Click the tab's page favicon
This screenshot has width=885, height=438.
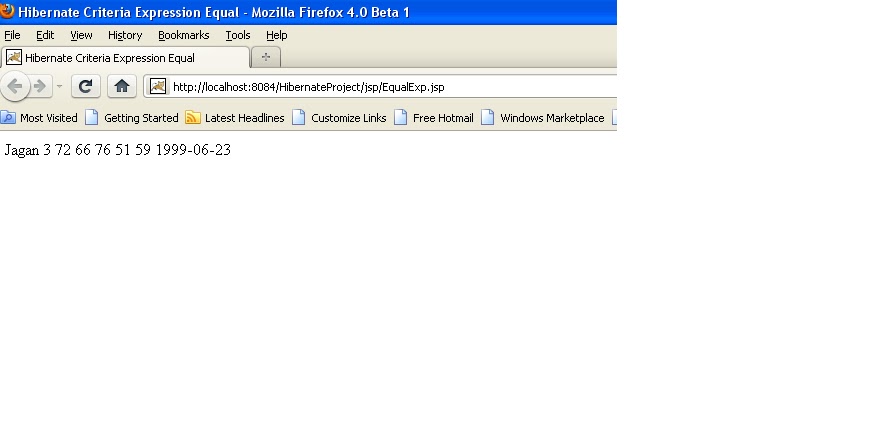click(14, 57)
